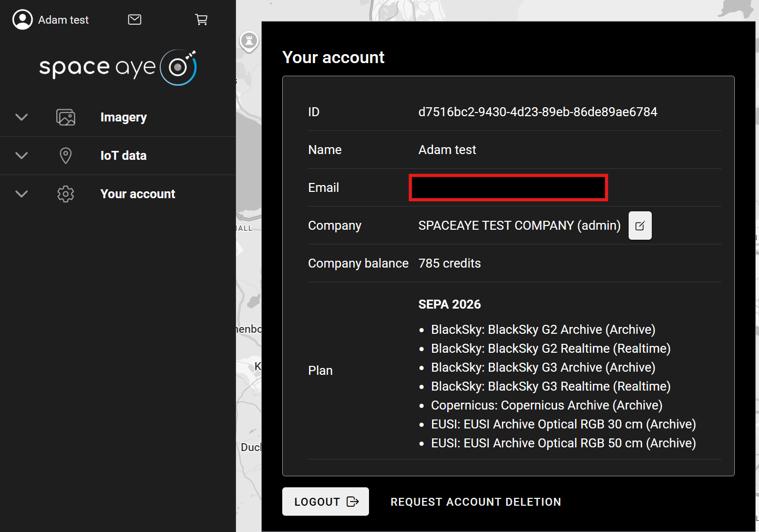Screen dimensions: 759x532
Task: Click the SPACEAYE TEST COMPANY (admin) text
Action: (519, 226)
